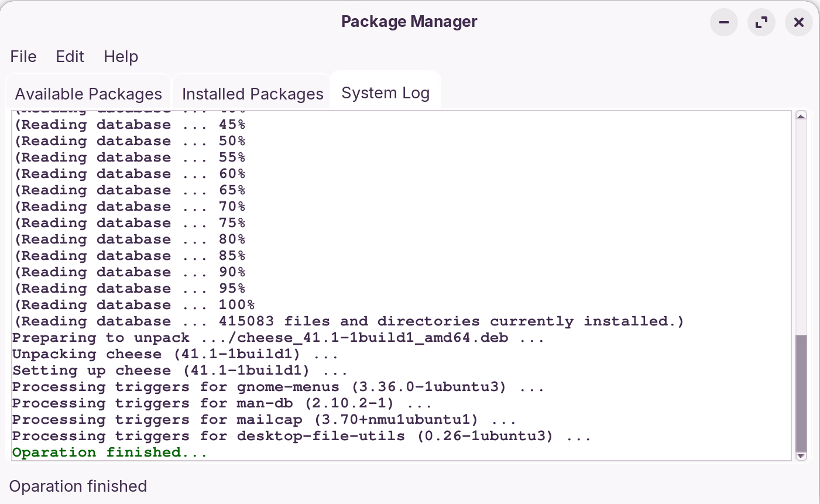Open the Edit menu

click(x=70, y=56)
